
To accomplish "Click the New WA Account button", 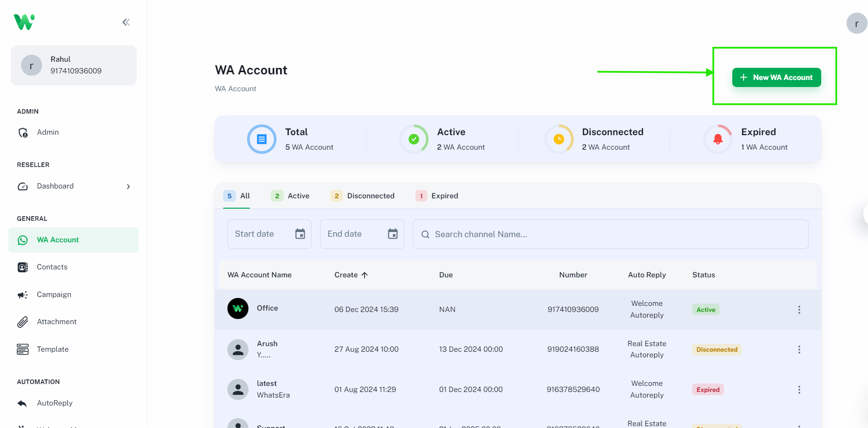I will coord(776,78).
